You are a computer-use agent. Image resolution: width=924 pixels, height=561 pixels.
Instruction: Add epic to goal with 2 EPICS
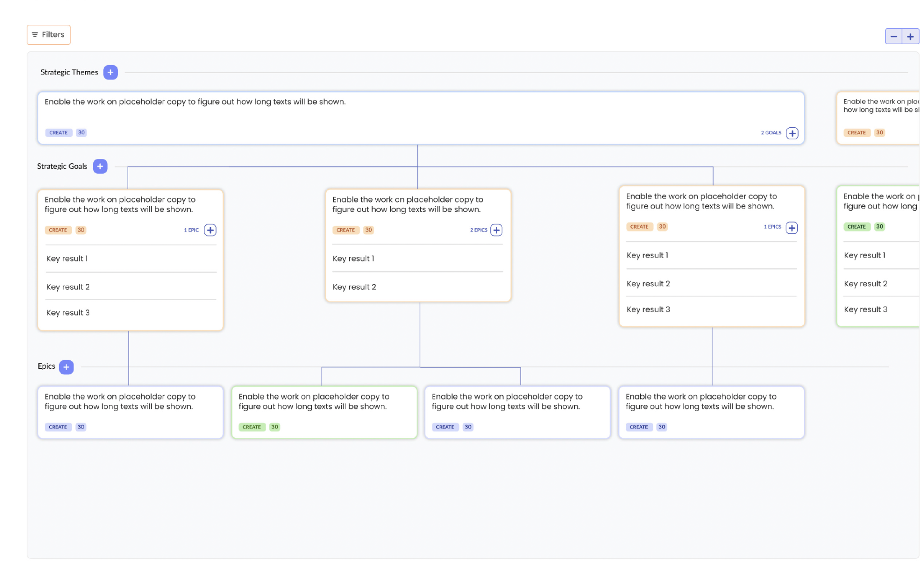coord(496,230)
